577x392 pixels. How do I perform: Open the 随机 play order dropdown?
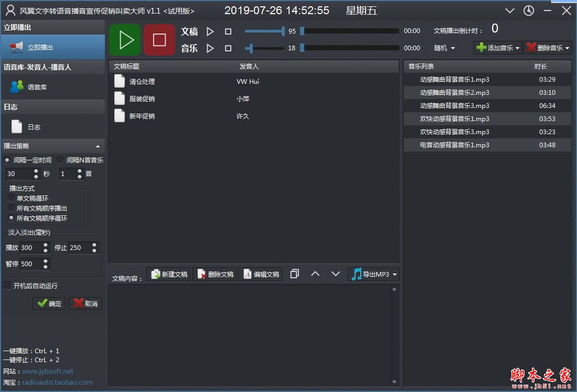[444, 48]
